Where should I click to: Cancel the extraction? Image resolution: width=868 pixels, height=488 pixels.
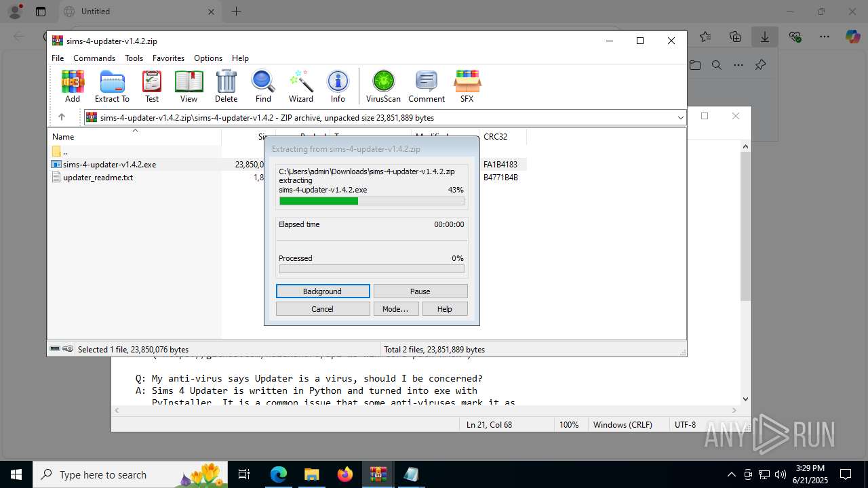(323, 309)
